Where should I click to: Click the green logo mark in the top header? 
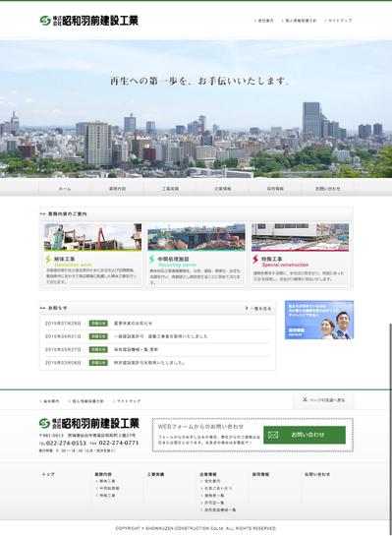pyautogui.click(x=45, y=21)
